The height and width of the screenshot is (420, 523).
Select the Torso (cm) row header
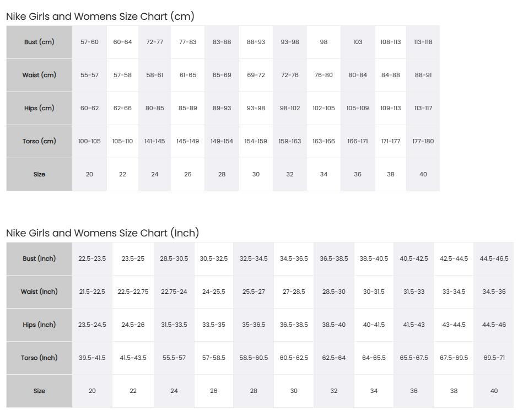[39, 141]
